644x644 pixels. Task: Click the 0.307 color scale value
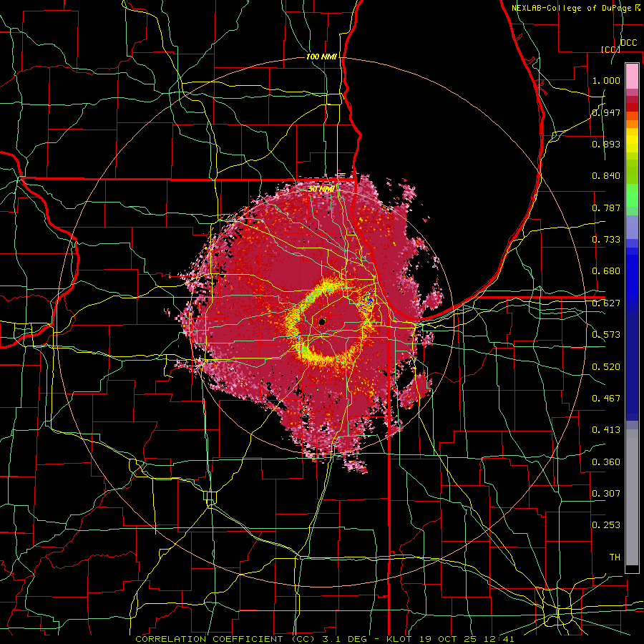[606, 494]
